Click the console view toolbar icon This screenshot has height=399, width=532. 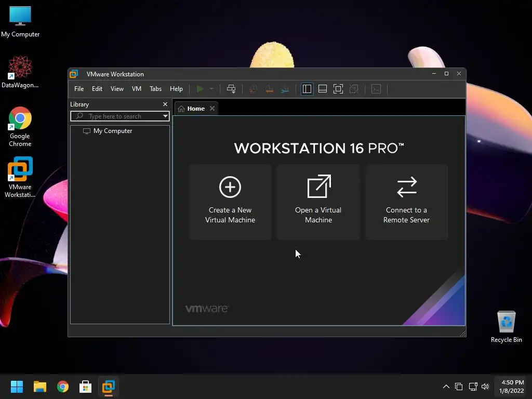(x=376, y=89)
